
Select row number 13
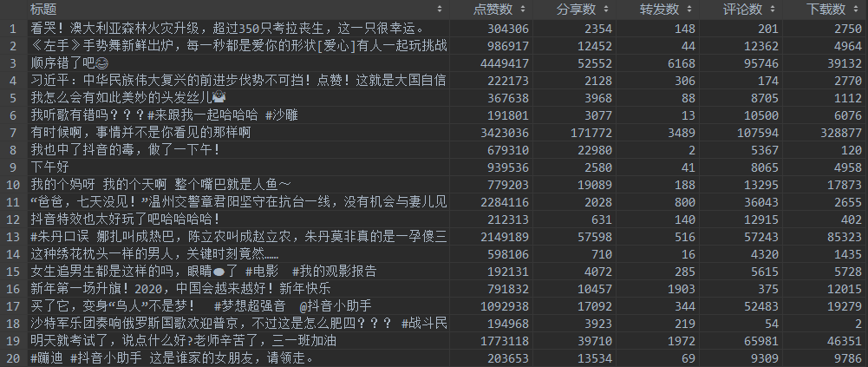coord(13,236)
